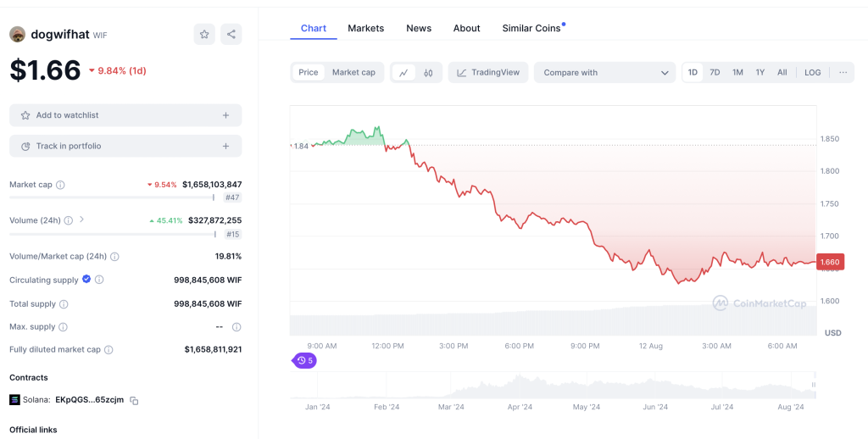Open the Similar Coins tab
Image resolution: width=868 pixels, height=439 pixels.
tap(531, 28)
